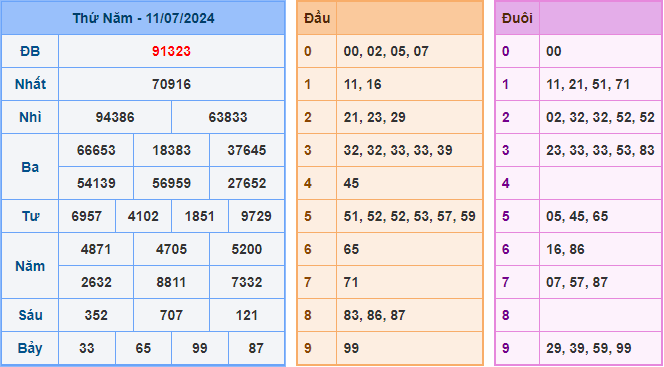Select second prize number 63833
664x367 pixels.
click(228, 117)
